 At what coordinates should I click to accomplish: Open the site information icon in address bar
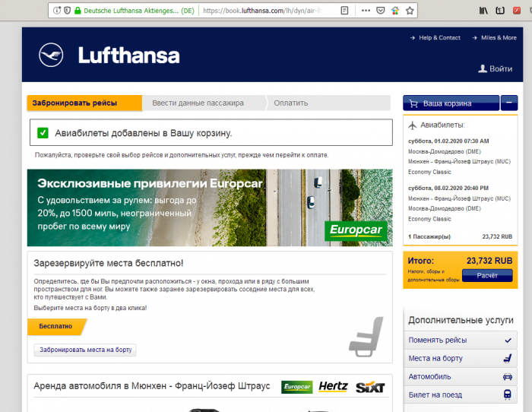tap(57, 11)
